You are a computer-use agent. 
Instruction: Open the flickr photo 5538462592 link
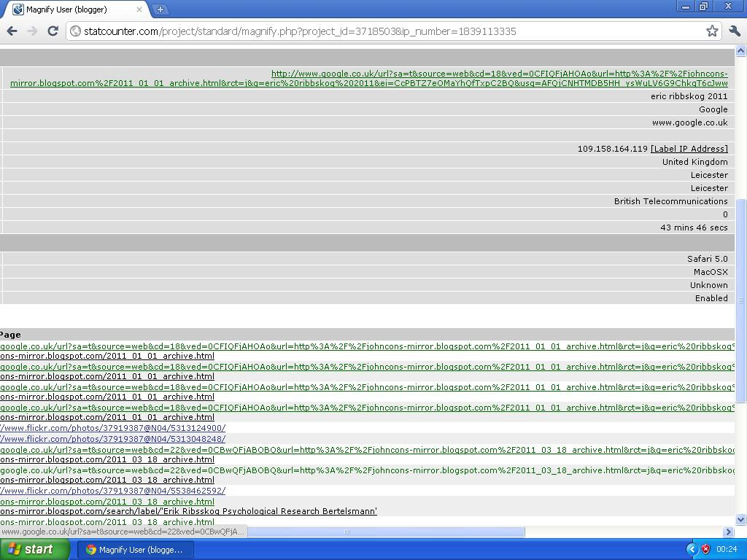pyautogui.click(x=113, y=491)
